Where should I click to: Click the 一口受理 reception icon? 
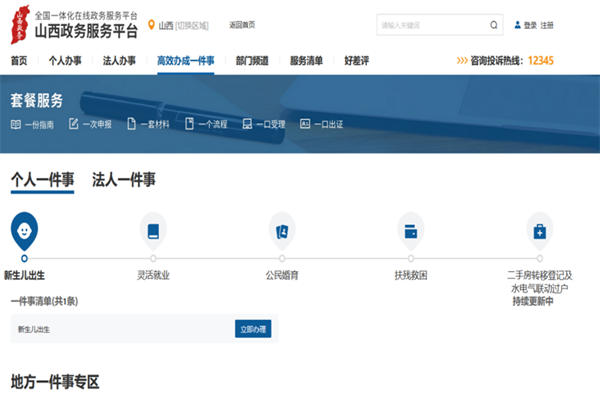point(247,124)
